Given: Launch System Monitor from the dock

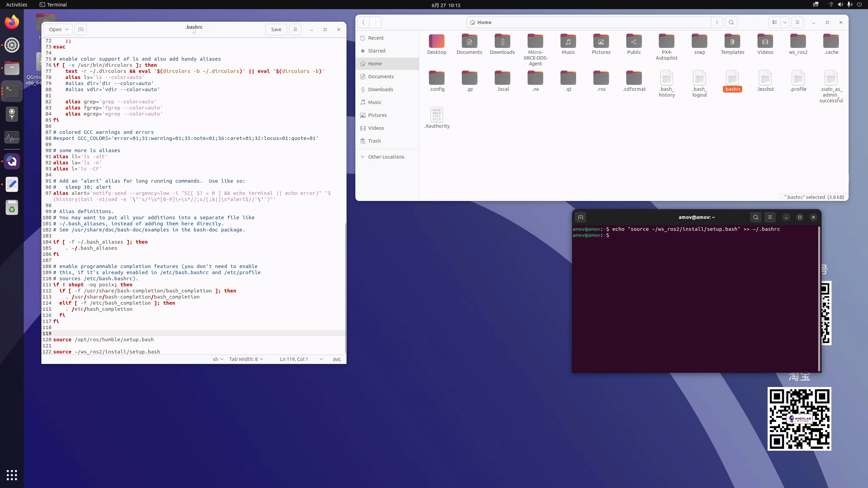Looking at the screenshot, I should (12, 137).
